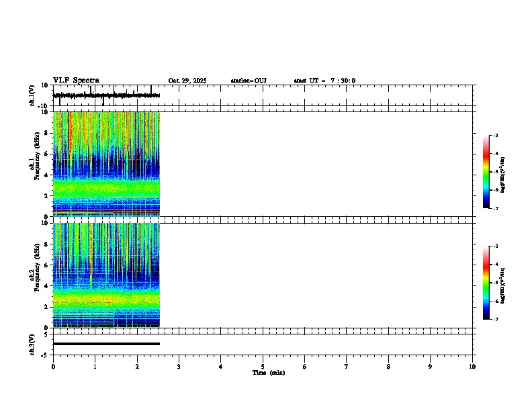Click the thick black ch.3 voltage trace

(106, 344)
